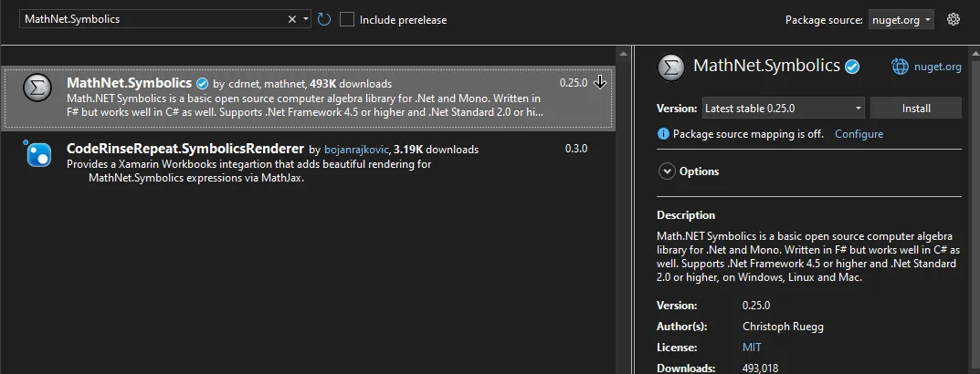980x374 pixels.
Task: Expand the Options section
Action: pos(667,171)
